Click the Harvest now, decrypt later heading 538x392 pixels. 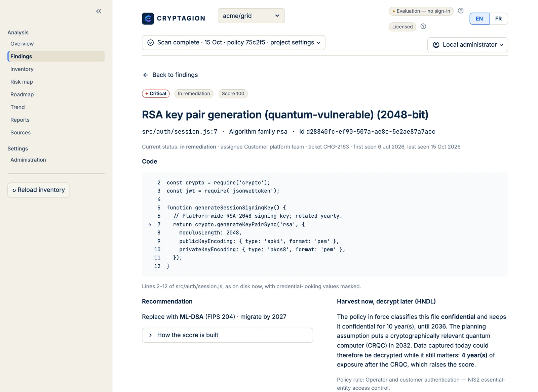[386, 302]
